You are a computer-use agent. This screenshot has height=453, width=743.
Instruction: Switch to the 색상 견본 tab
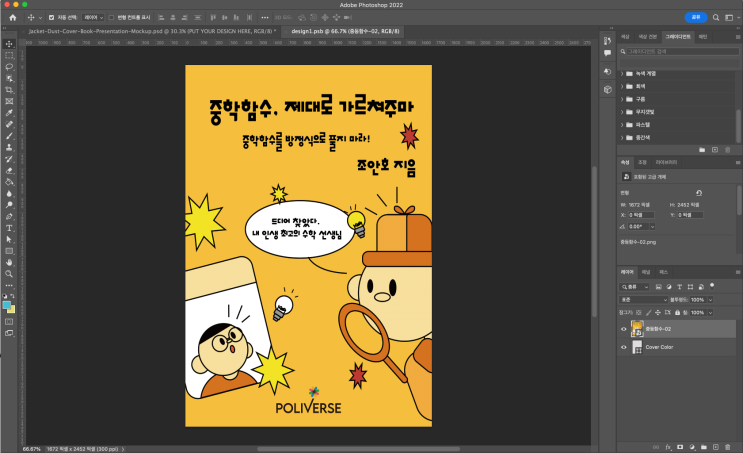pyautogui.click(x=647, y=36)
